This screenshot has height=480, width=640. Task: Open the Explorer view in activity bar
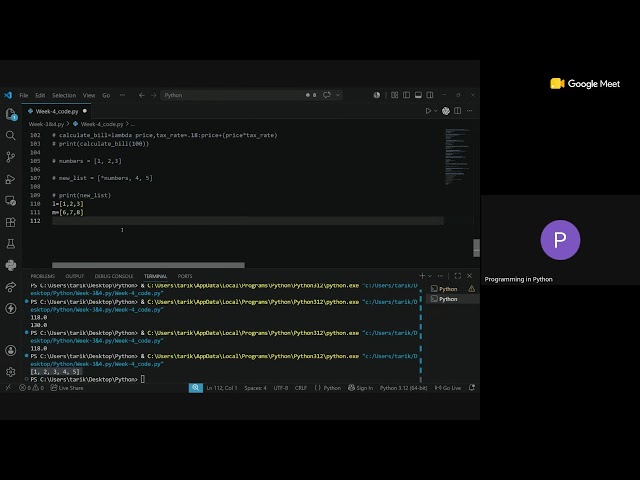tap(11, 114)
